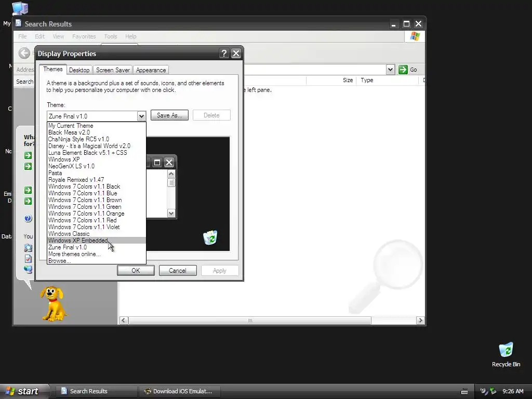The width and height of the screenshot is (532, 399).
Task: Select Windows 7 Colors v1.1 Brown
Action: 96,200
